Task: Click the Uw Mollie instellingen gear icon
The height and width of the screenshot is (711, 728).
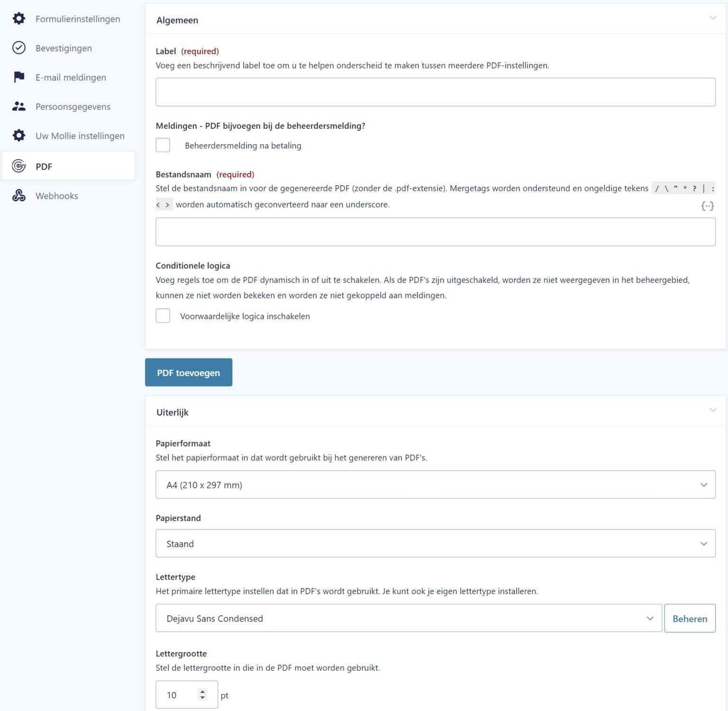Action: pos(19,136)
